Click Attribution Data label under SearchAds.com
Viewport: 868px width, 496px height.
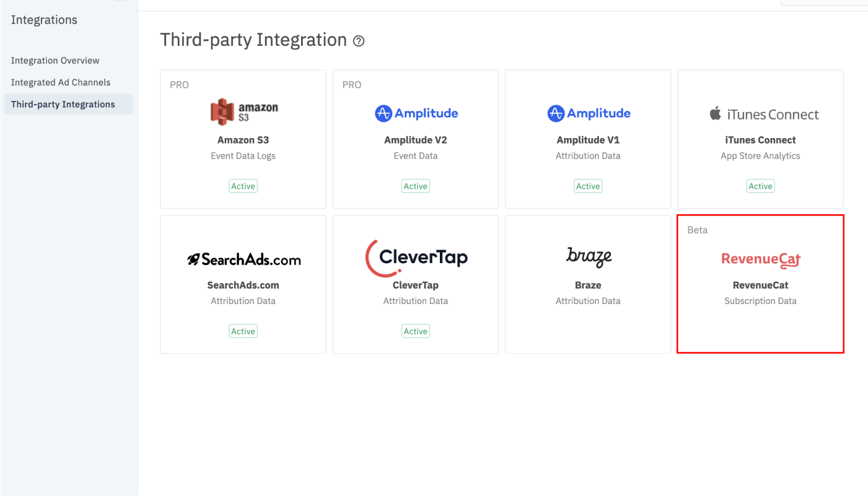pos(243,301)
